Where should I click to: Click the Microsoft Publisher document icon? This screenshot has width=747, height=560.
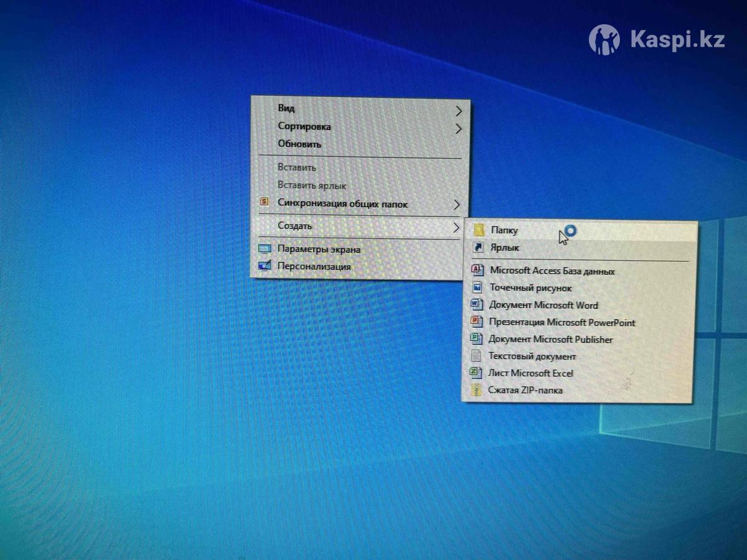(476, 339)
